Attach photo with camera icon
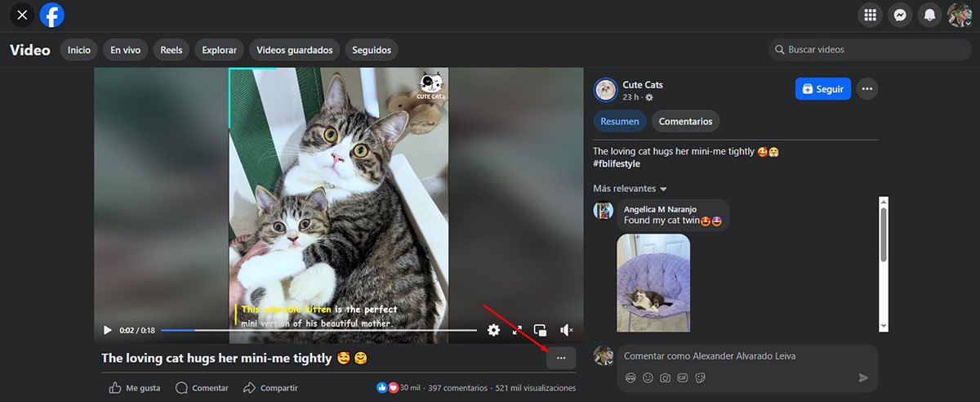980x402 pixels. [x=666, y=378]
